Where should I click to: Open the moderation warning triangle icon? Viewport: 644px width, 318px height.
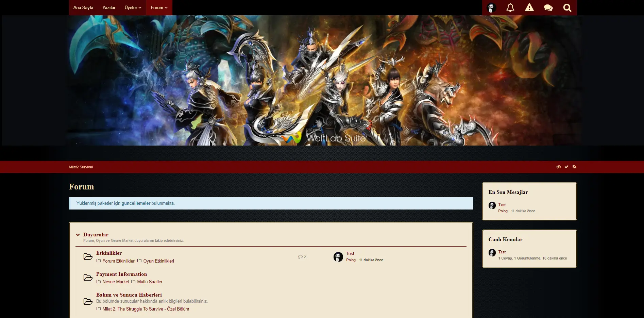(x=529, y=7)
